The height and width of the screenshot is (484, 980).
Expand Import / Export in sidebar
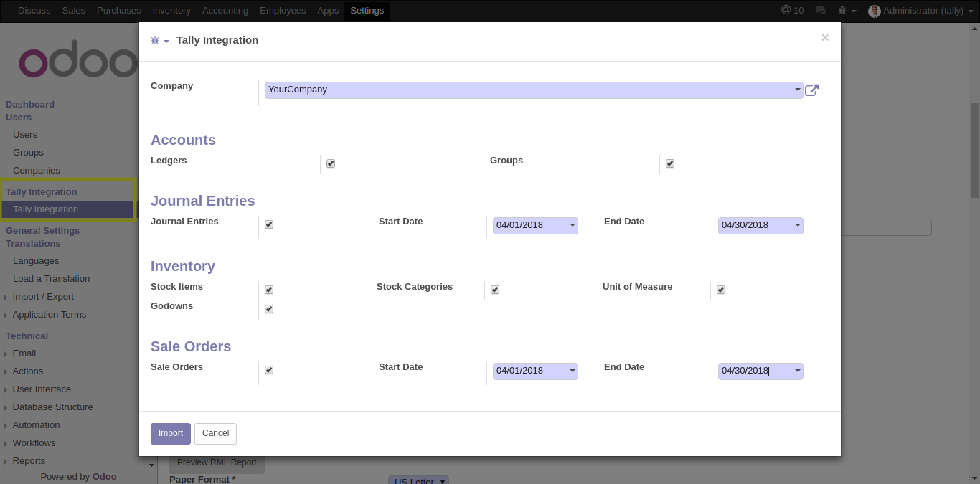[x=43, y=297]
